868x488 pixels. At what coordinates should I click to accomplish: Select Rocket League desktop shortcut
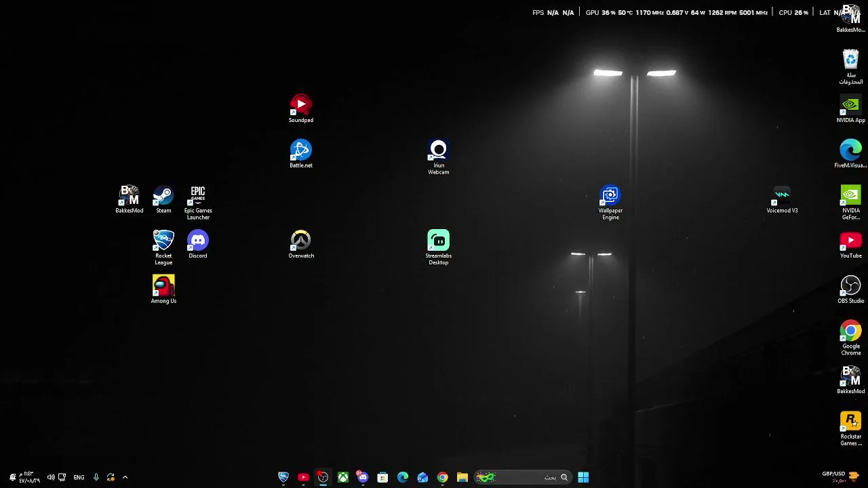(x=163, y=247)
